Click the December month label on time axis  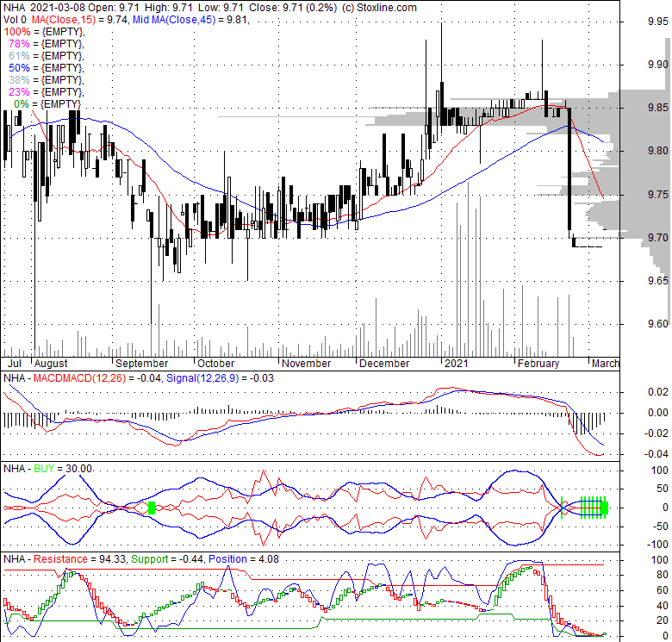[x=384, y=364]
